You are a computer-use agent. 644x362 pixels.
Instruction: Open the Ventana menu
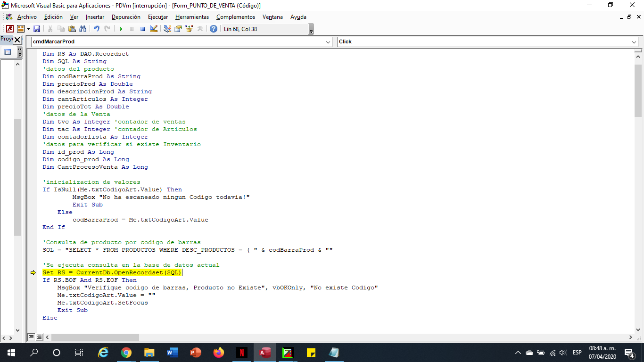(272, 17)
